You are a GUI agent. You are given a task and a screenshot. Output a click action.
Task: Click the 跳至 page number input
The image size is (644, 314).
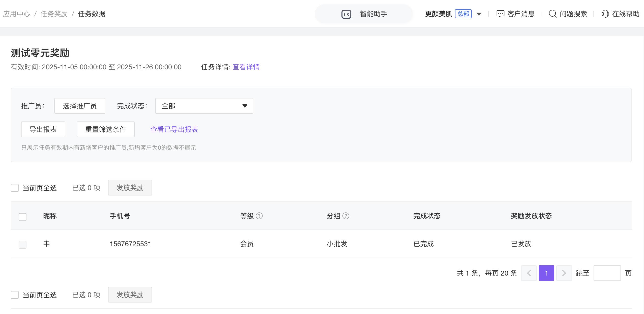[x=607, y=273]
